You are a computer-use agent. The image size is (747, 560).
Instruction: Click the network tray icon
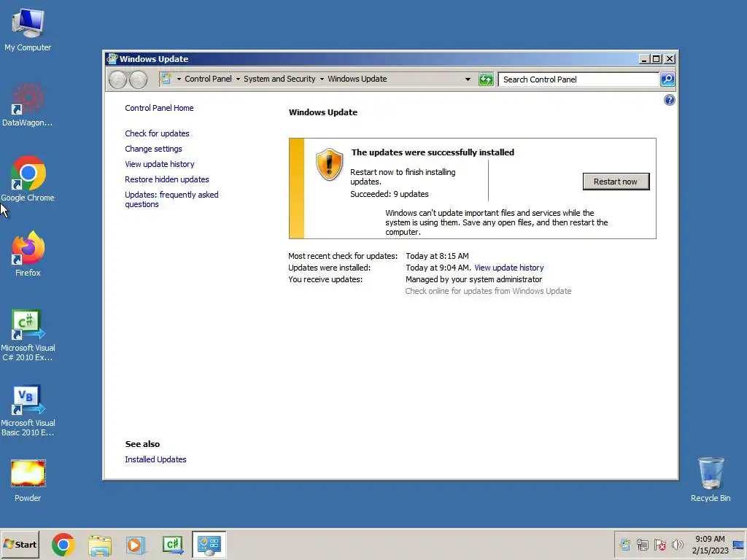pos(642,544)
